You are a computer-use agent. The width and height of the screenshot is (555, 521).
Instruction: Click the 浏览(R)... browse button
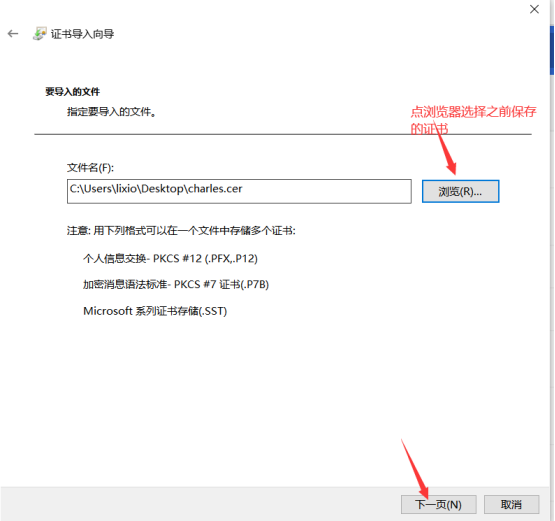(x=460, y=191)
